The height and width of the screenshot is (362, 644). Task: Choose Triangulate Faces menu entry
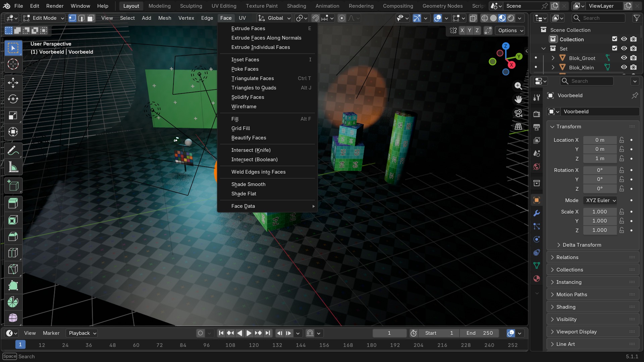point(267,78)
